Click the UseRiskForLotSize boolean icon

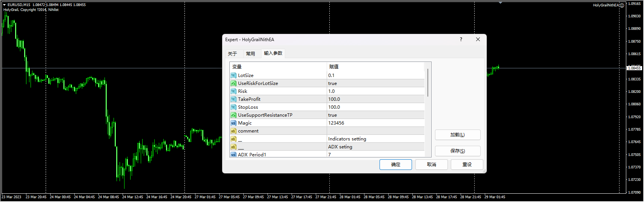pos(233,83)
